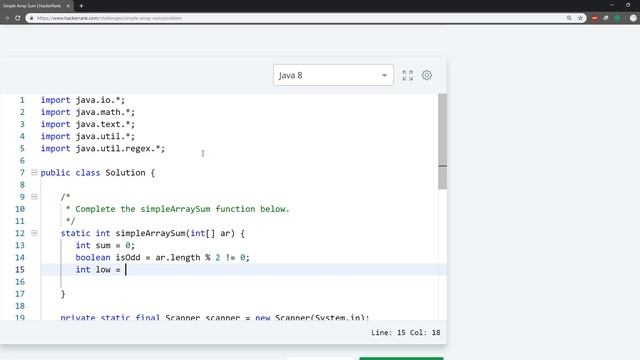Click line number 16 in the gutter

20,282
